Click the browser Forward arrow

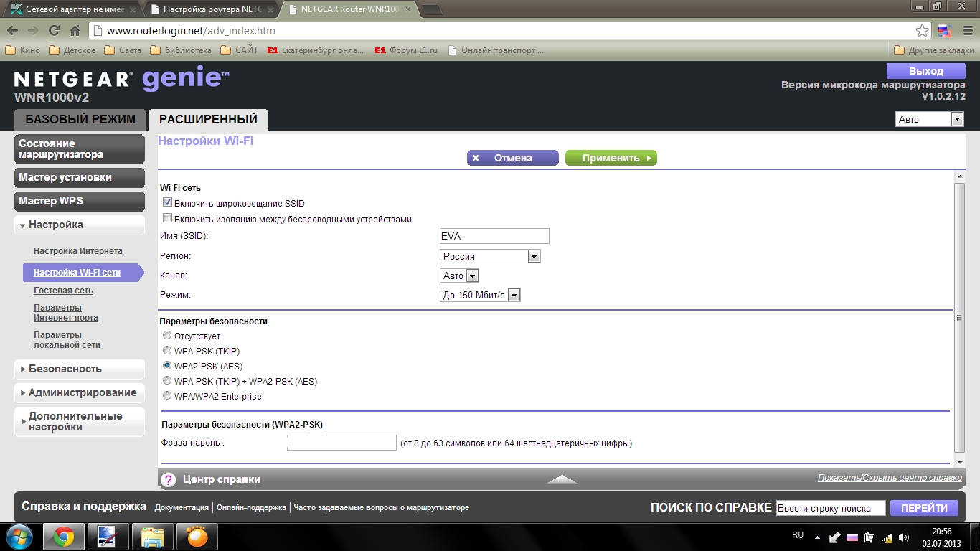click(32, 31)
